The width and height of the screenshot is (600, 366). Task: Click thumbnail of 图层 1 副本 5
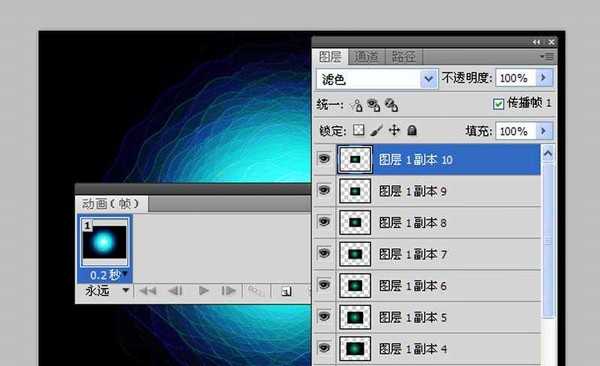[x=355, y=317]
